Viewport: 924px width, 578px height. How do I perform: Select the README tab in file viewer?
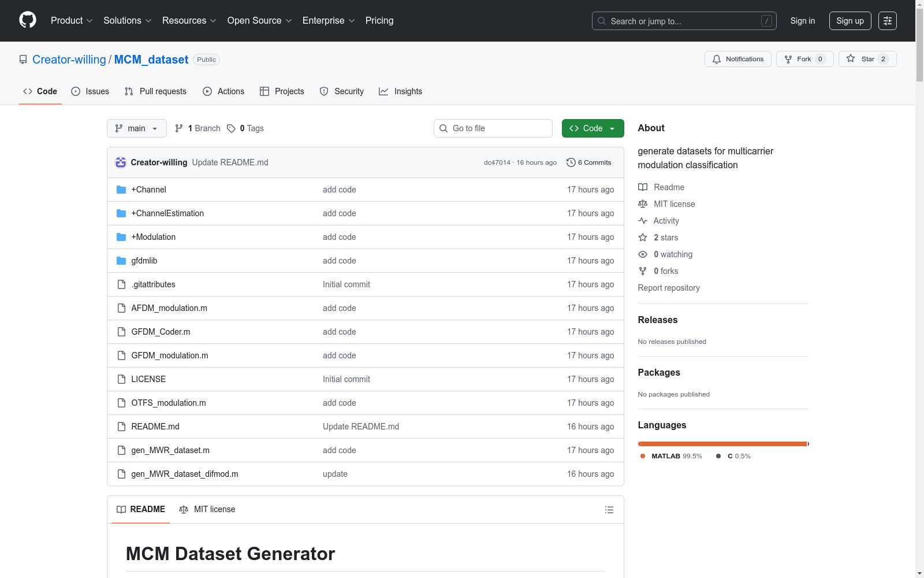click(141, 509)
